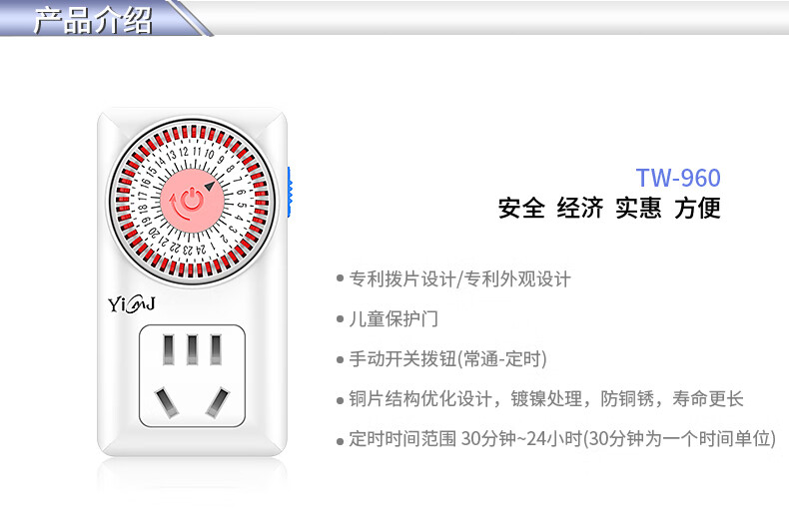The height and width of the screenshot is (532, 789).
Task: Click the 儿童保护门 bullet item
Action: (388, 318)
